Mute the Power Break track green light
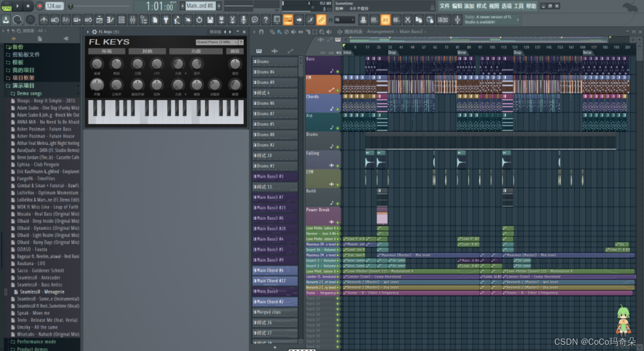This screenshot has height=351, width=644. [338, 222]
